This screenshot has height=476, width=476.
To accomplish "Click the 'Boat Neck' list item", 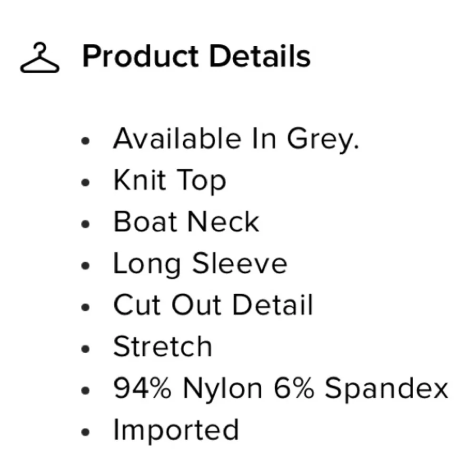I will tap(186, 222).
